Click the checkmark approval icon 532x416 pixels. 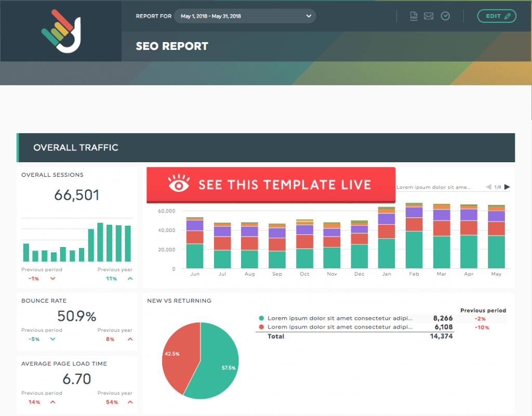[x=445, y=16]
